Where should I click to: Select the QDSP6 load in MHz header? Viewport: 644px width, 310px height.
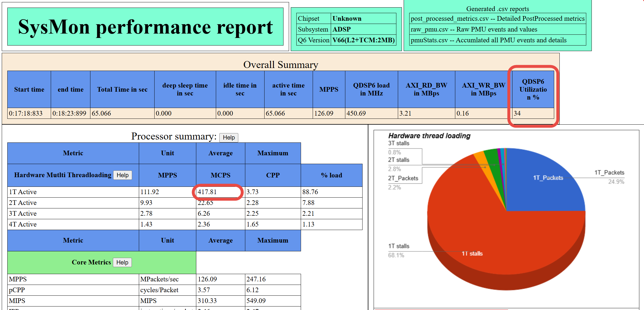[371, 89]
